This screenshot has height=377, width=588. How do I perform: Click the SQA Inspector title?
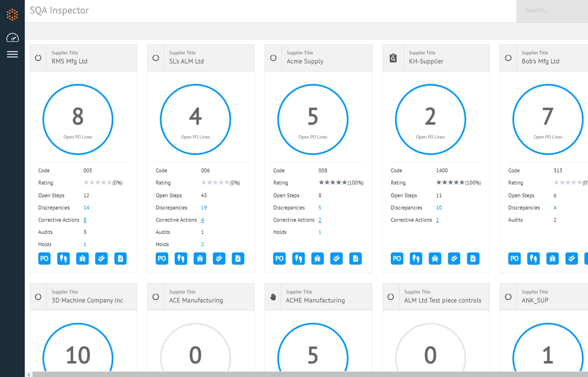pyautogui.click(x=59, y=10)
